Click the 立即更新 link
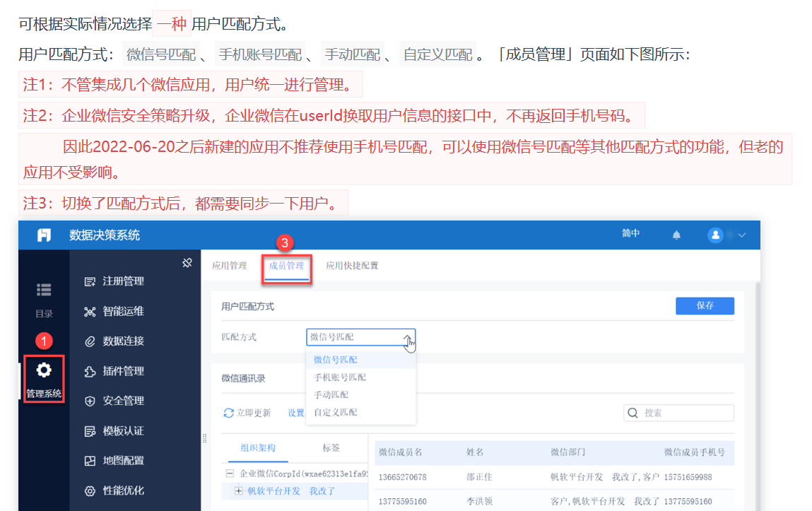This screenshot has width=812, height=511. [x=254, y=413]
